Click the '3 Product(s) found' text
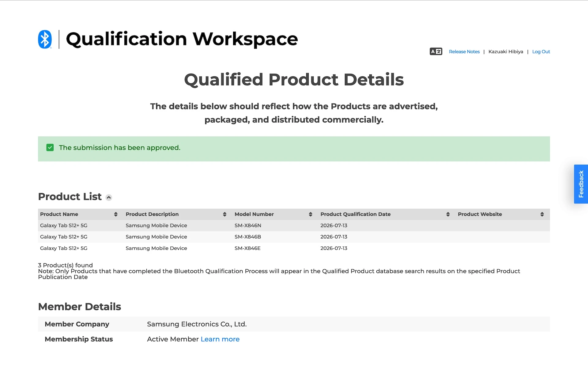 coord(65,265)
